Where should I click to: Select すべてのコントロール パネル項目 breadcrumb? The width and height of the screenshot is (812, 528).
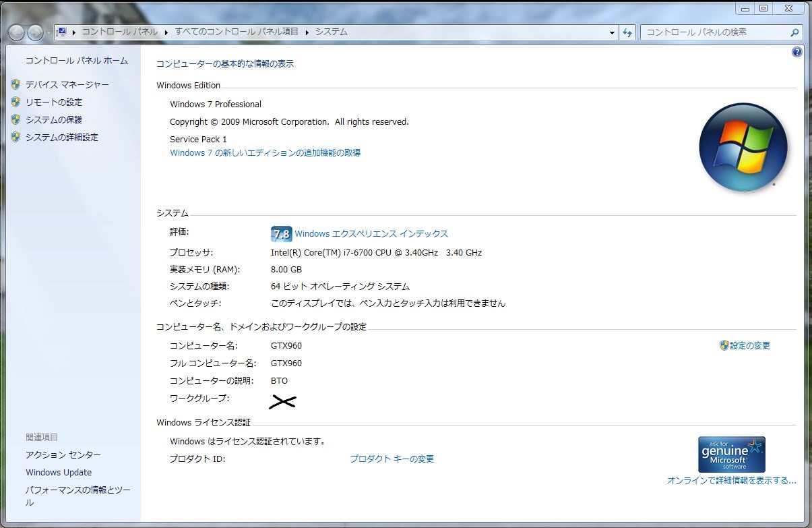[x=237, y=32]
